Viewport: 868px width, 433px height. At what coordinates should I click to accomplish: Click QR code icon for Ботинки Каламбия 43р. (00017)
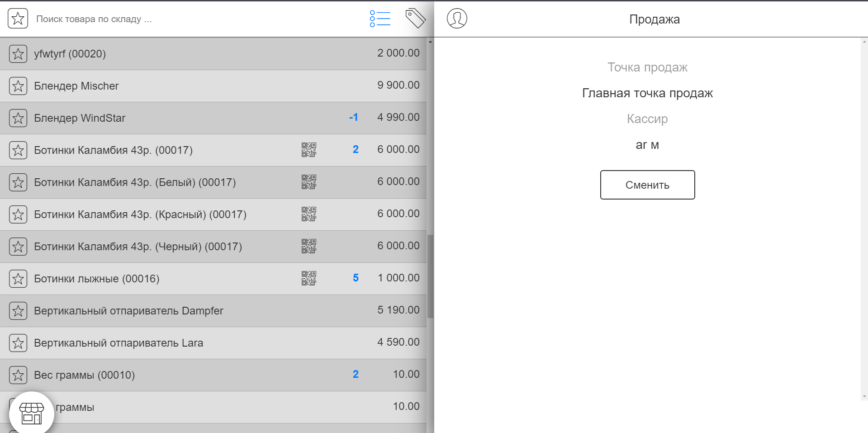(309, 150)
